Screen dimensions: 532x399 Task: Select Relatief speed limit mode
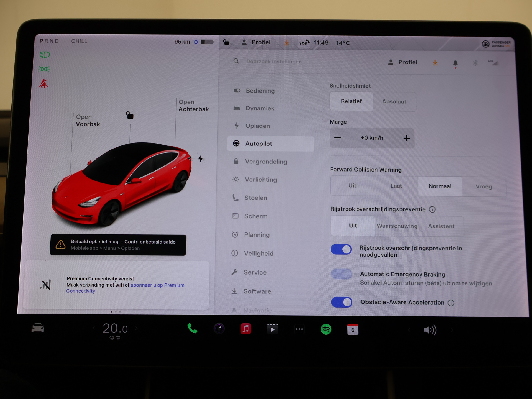351,101
